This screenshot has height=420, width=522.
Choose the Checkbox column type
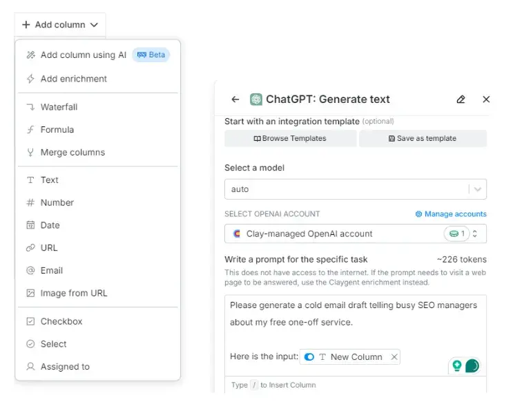61,321
